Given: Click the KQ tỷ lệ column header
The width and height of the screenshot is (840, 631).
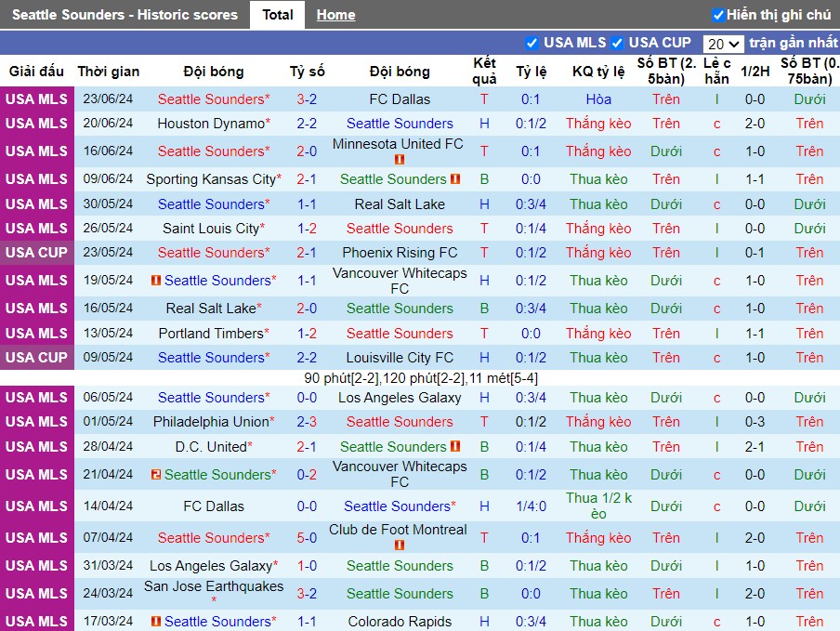Looking at the screenshot, I should click(x=598, y=72).
